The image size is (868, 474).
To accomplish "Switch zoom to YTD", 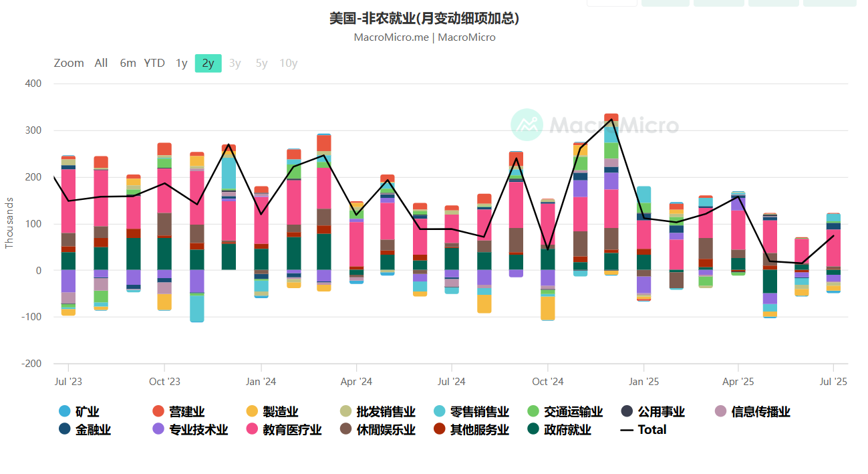I will coord(154,63).
